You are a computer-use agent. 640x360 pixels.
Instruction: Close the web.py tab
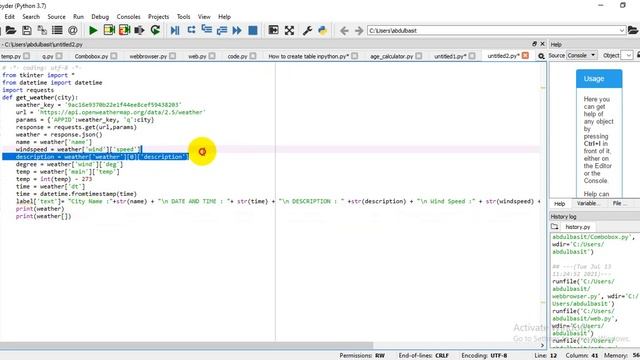point(212,56)
